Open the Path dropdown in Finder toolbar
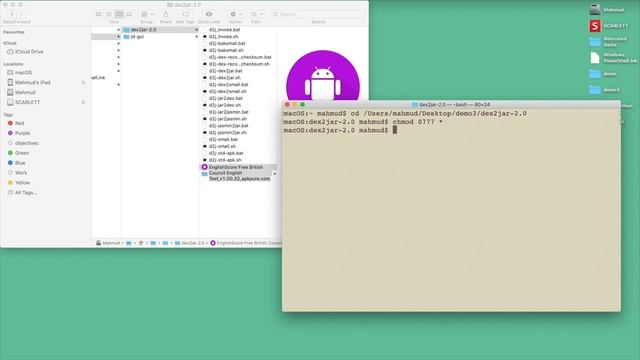Image resolution: width=640 pixels, height=360 pixels. click(256, 14)
